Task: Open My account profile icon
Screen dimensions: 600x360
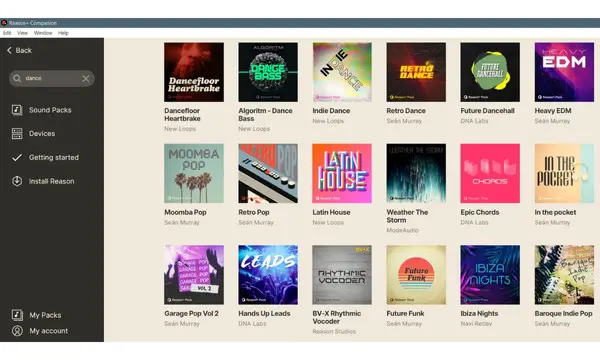Action: 17,331
